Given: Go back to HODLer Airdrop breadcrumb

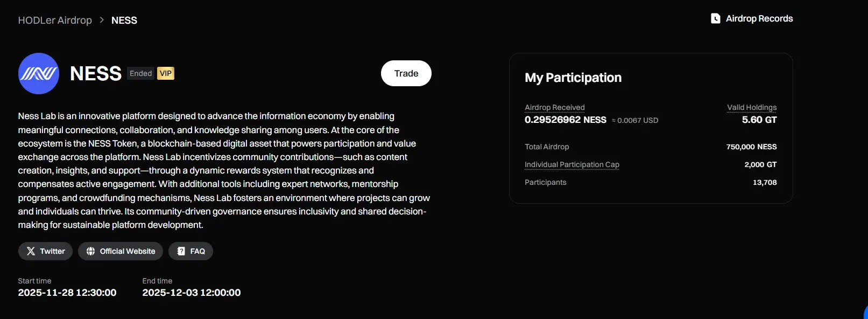Looking at the screenshot, I should (55, 20).
